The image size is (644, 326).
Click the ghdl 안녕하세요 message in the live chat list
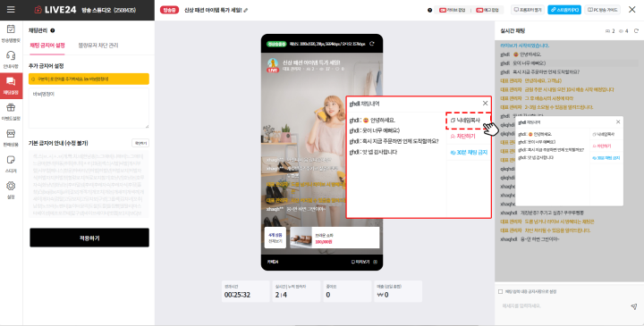pos(521,54)
